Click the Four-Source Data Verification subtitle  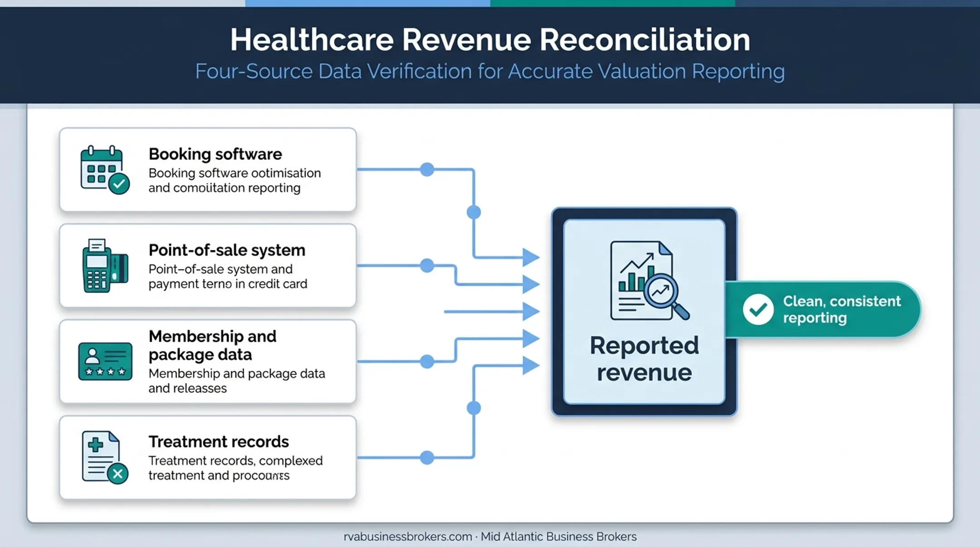coord(490,71)
